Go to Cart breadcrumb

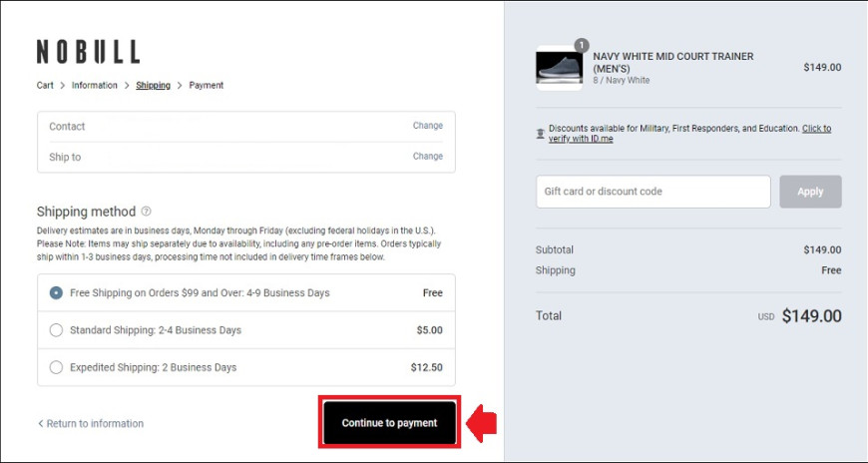(x=45, y=85)
